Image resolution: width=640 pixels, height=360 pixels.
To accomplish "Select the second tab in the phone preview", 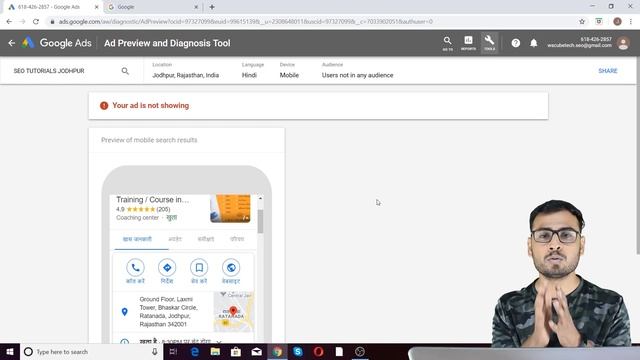I will point(175,239).
